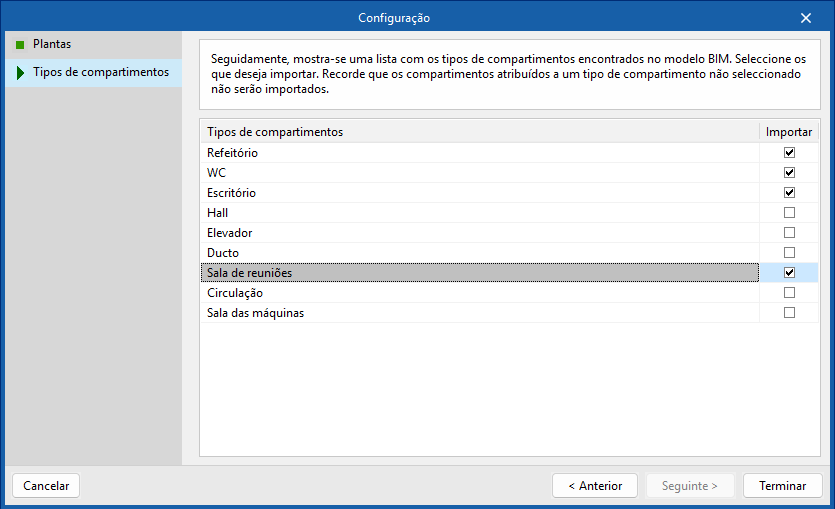Check the Elevador import checkbox
Viewport: 835px width, 509px height.
click(x=789, y=233)
